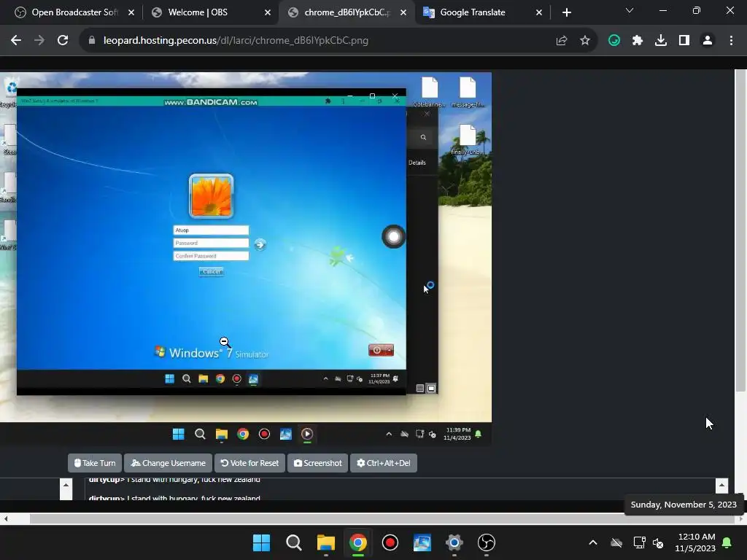The height and width of the screenshot is (560, 747).
Task: Open Bandicam recorder in the VM taskbar
Action: pos(264,434)
